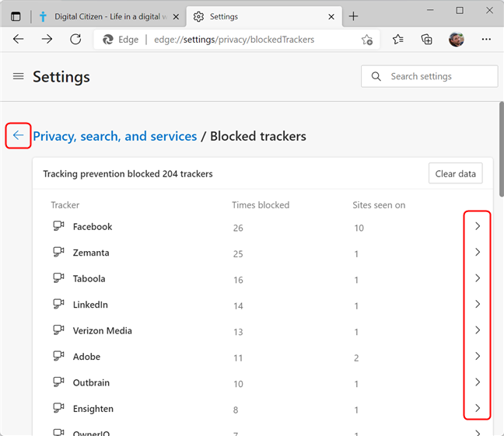The image size is (504, 436).
Task: Click the Adobe tracker icon
Action: coord(58,356)
